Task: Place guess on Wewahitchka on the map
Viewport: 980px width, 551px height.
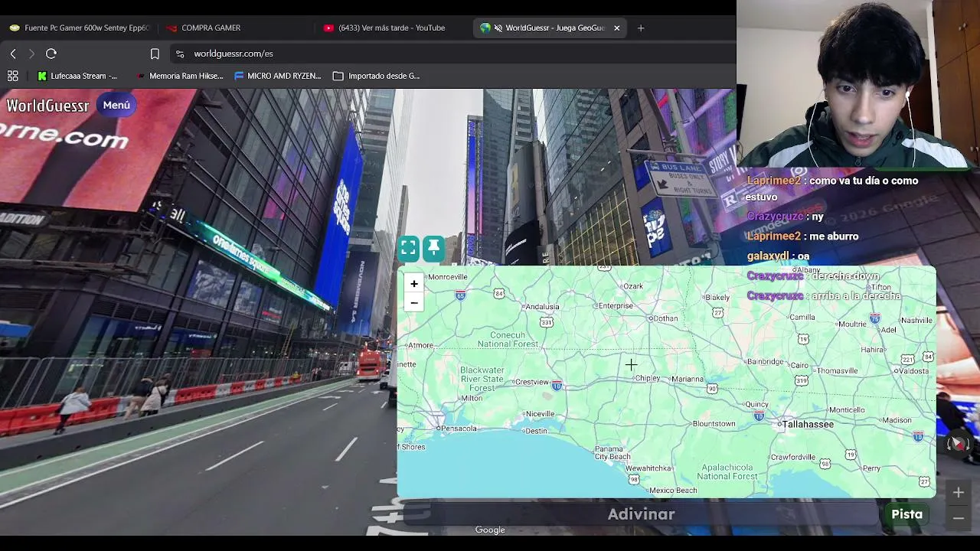Action: coord(648,468)
